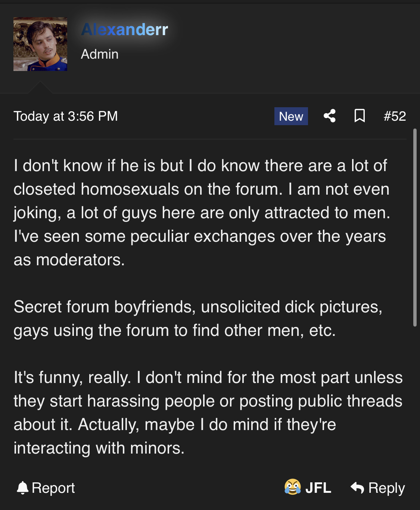Click the divider line below the timestamp
The height and width of the screenshot is (510, 420).
tap(210, 139)
